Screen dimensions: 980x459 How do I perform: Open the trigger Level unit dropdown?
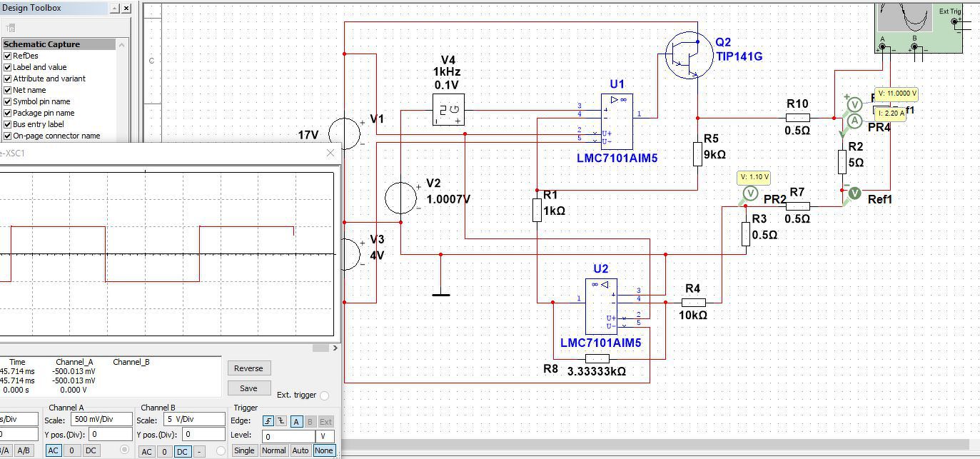(x=325, y=435)
